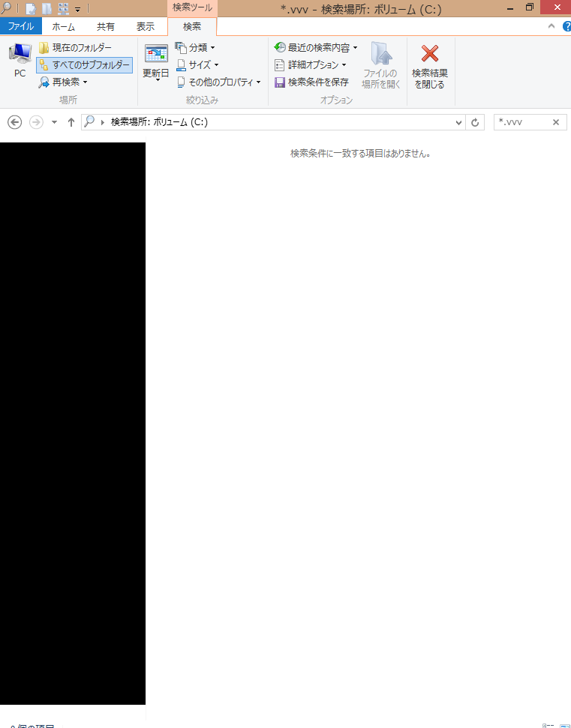Refresh the search results

click(475, 122)
